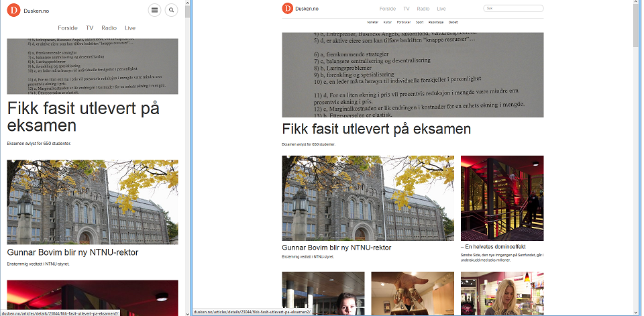
Task: Select TV tab in left window
Action: pos(89,28)
